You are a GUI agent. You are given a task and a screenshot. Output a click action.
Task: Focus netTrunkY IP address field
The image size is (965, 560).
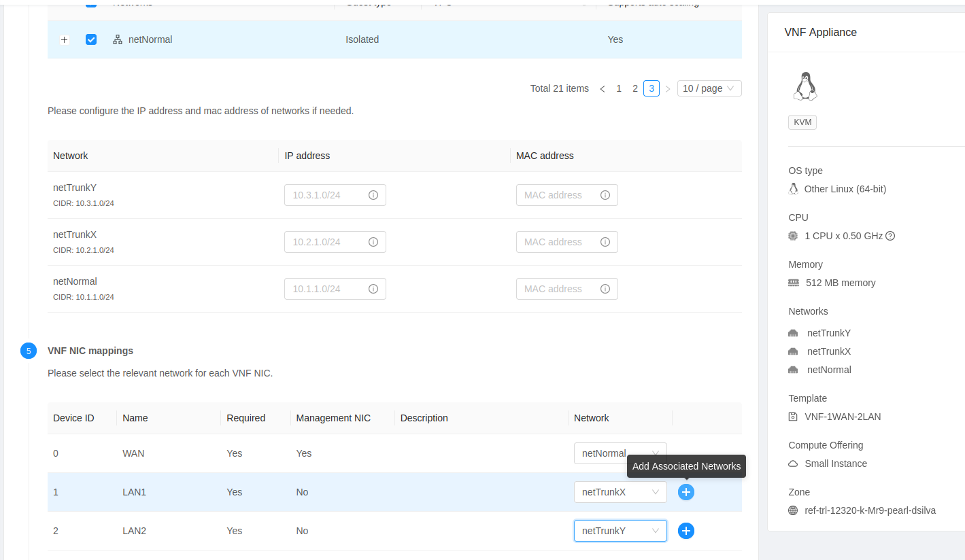click(335, 195)
